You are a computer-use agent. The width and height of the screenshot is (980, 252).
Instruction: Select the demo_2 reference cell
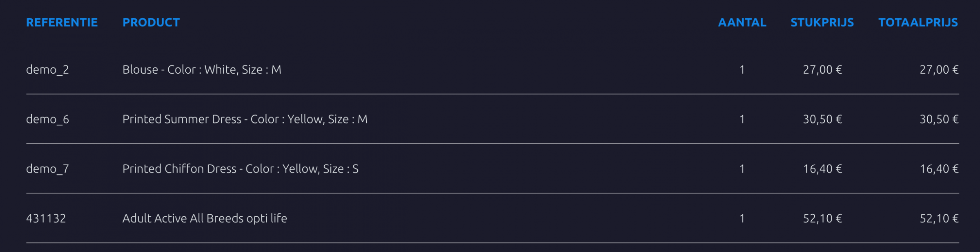point(47,70)
